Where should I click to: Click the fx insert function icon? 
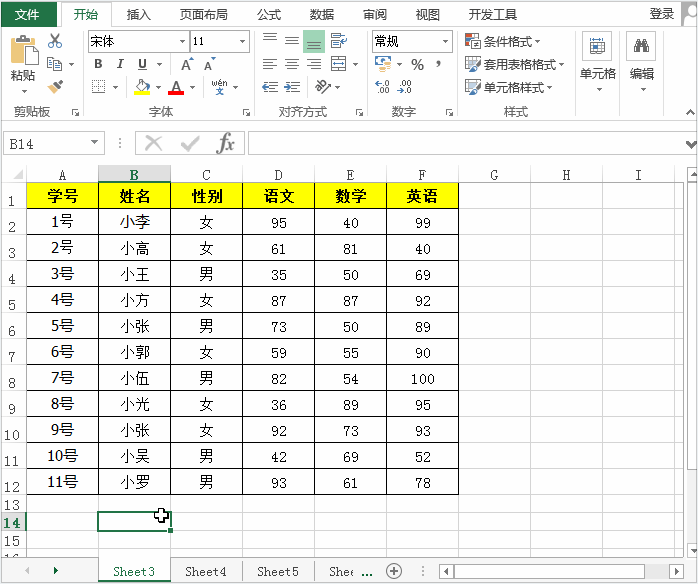226,143
